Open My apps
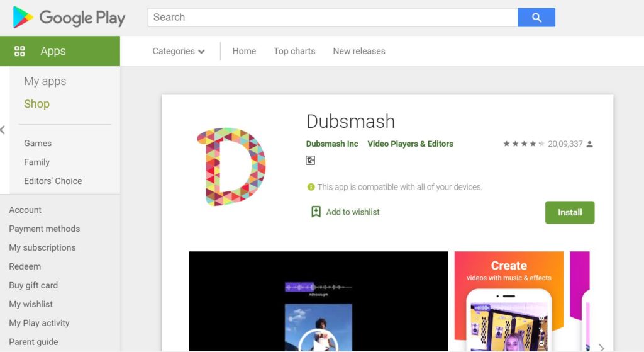644x352 pixels. click(x=45, y=81)
